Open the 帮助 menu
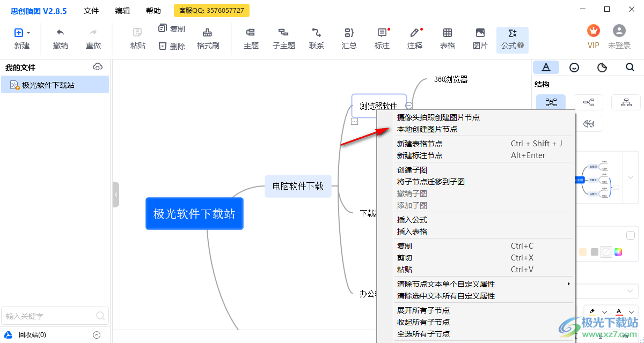Image resolution: width=644 pixels, height=343 pixels. click(x=153, y=11)
